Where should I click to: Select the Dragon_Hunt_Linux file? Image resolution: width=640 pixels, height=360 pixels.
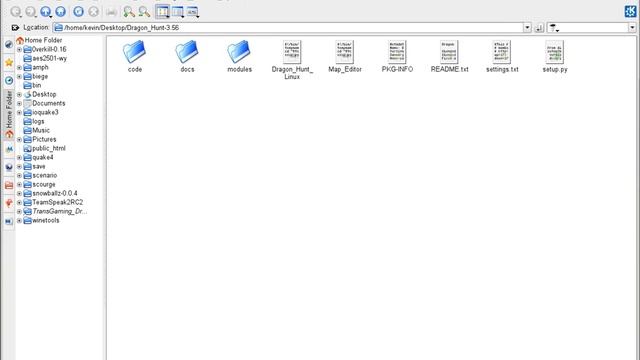click(292, 60)
